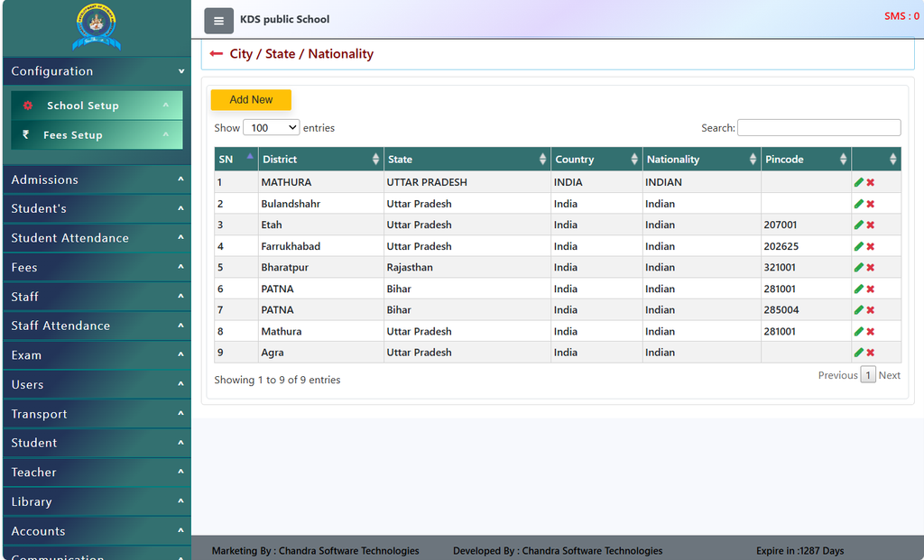Delete the PATNA row with pincode 285004

click(x=871, y=309)
